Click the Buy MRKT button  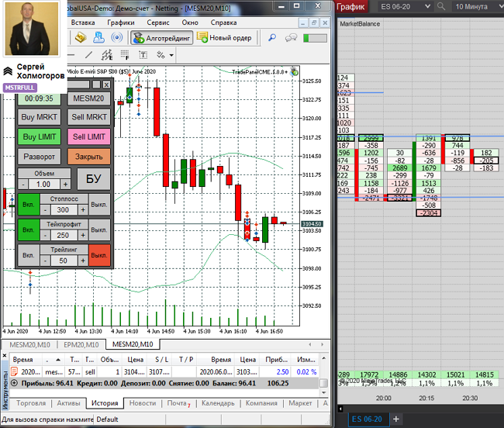[39, 117]
